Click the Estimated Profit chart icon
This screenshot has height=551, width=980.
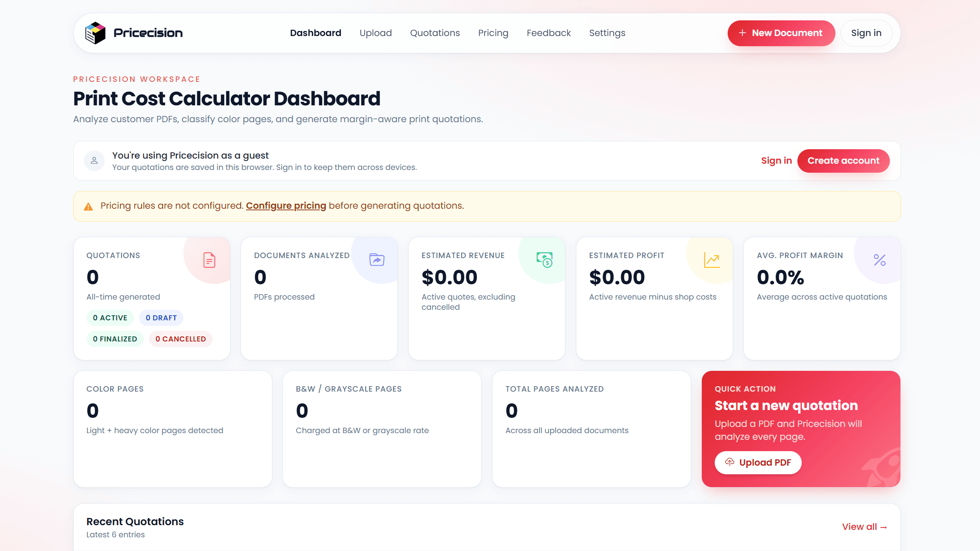coord(712,260)
